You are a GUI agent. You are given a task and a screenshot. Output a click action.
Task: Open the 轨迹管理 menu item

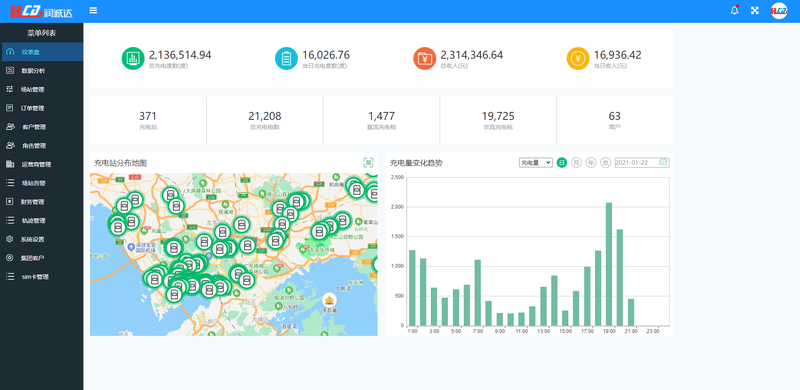tap(41, 221)
